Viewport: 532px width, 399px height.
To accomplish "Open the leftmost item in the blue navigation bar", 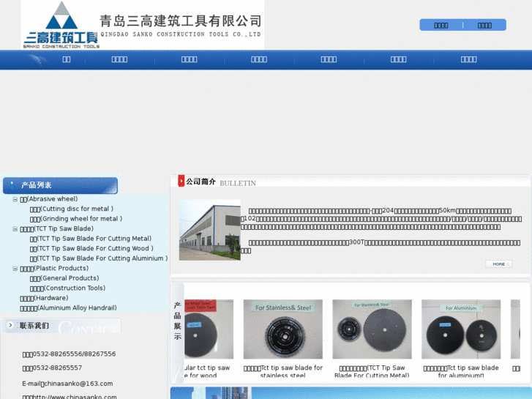I will point(66,59).
